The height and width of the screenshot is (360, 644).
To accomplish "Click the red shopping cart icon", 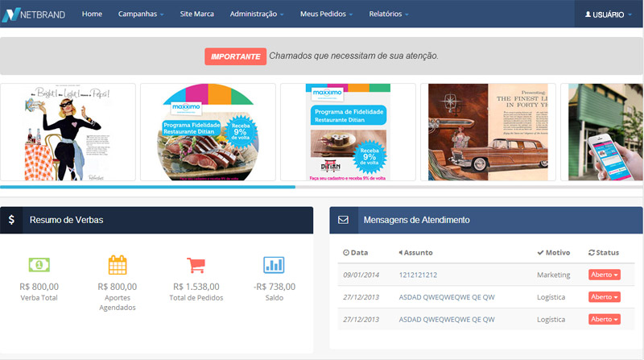I will [x=196, y=265].
